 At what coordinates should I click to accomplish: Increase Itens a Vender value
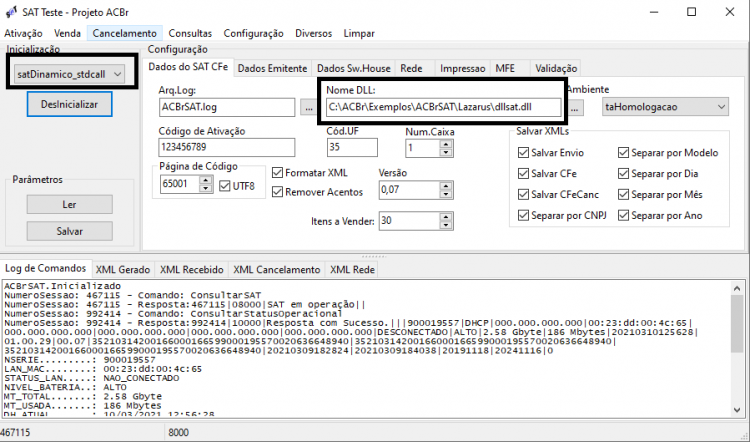(x=446, y=217)
